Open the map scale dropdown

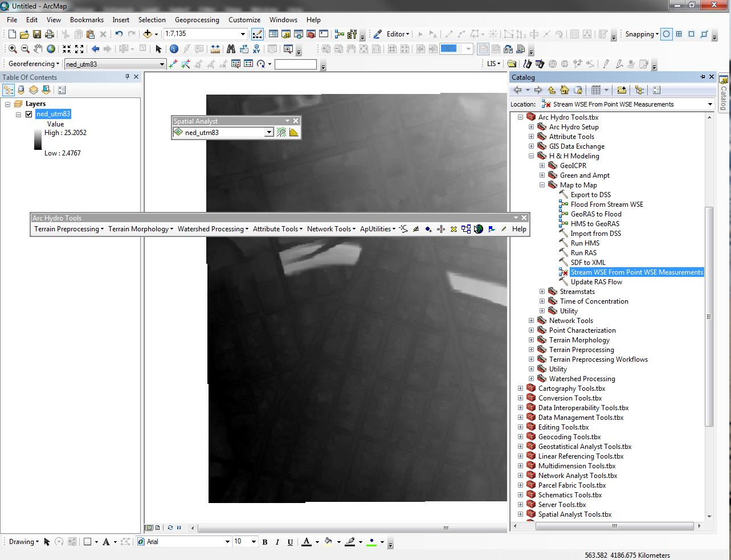243,34
